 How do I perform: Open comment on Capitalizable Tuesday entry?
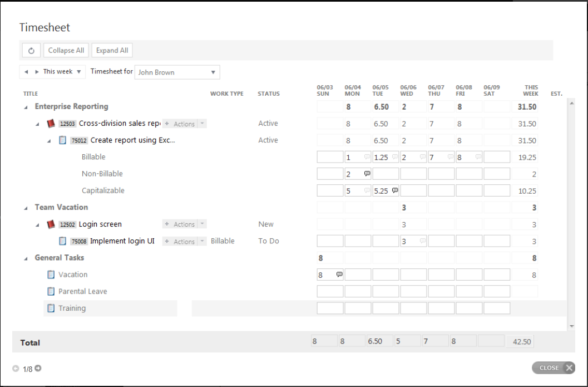click(x=394, y=190)
